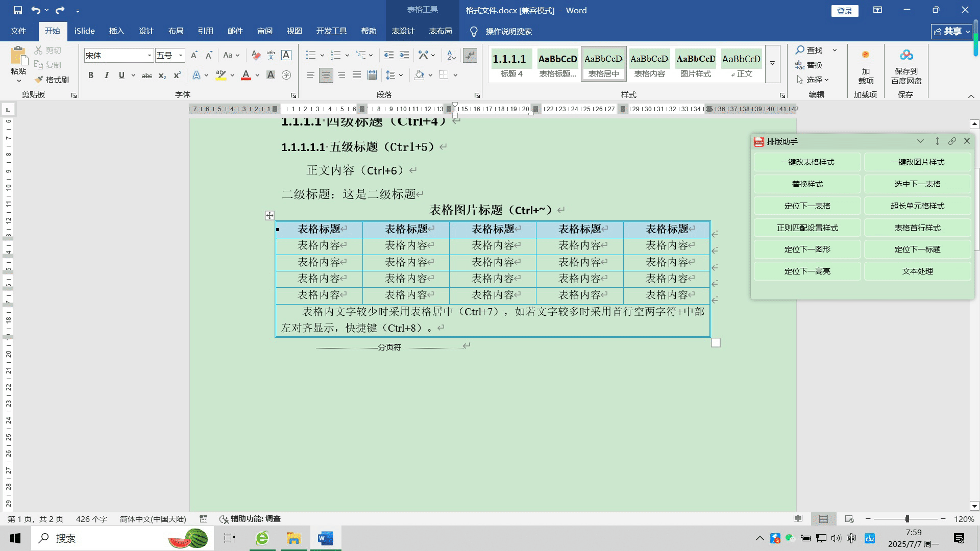Image resolution: width=980 pixels, height=551 pixels.
Task: Click the character border icon
Action: tap(286, 55)
